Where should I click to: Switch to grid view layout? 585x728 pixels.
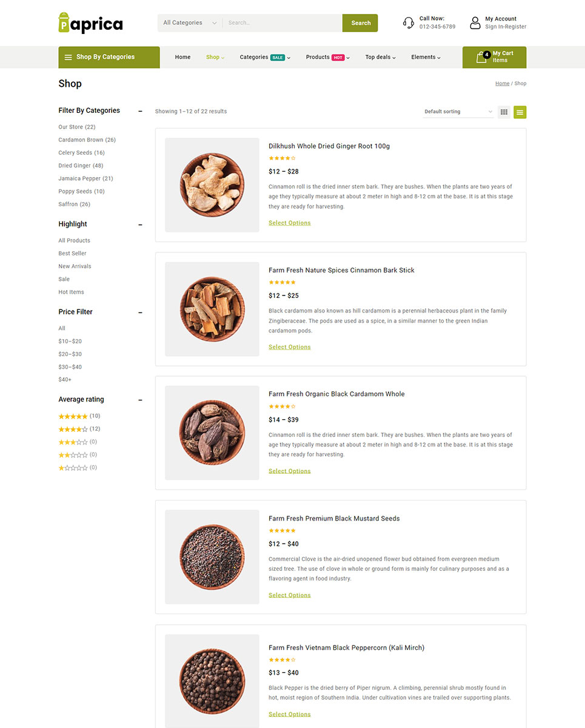(504, 112)
